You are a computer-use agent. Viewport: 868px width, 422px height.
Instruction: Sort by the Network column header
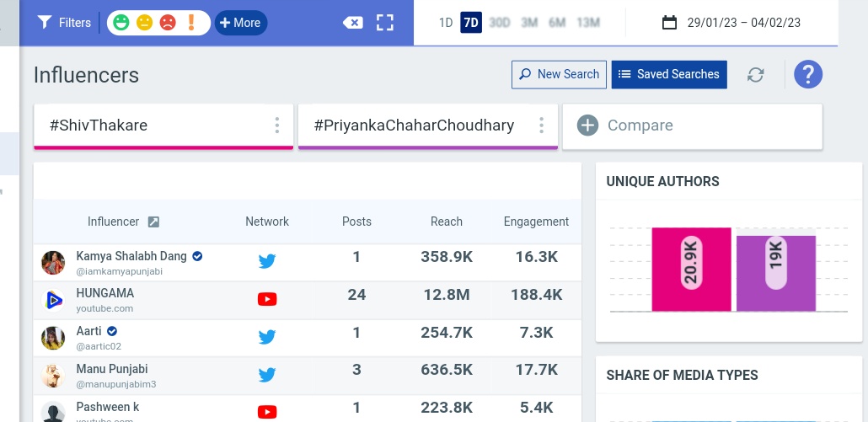267,222
